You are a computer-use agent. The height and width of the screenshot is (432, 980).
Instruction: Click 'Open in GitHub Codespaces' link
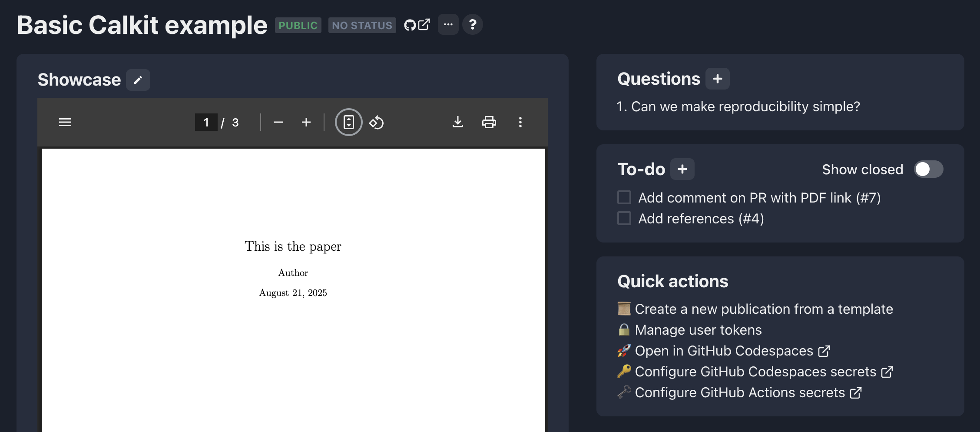tap(732, 351)
